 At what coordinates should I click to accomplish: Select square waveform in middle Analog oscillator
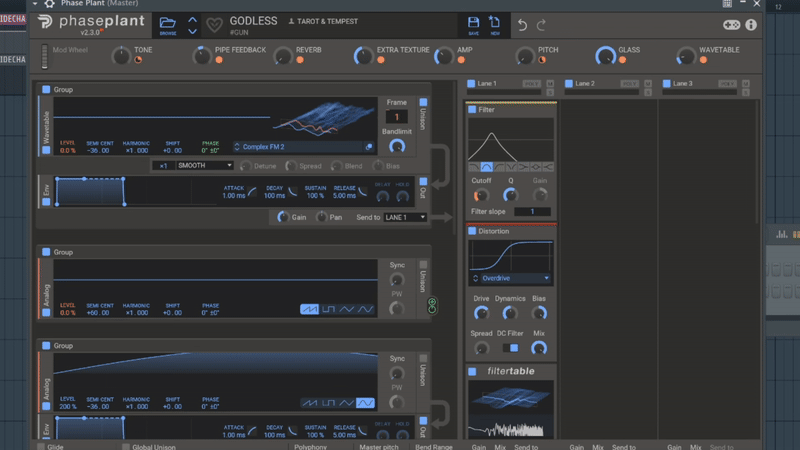click(329, 309)
